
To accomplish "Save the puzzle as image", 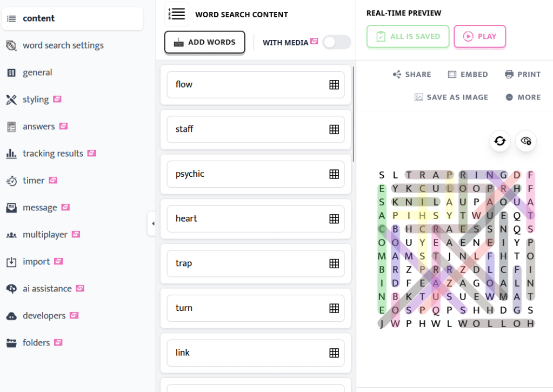I will click(x=451, y=97).
